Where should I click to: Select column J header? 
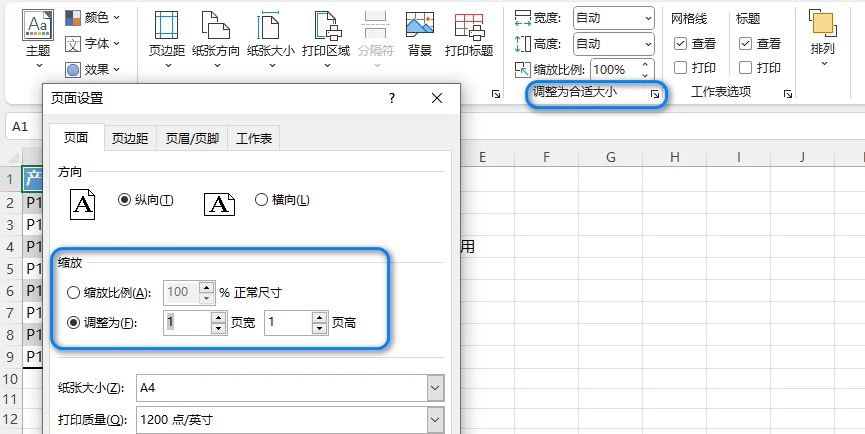802,158
